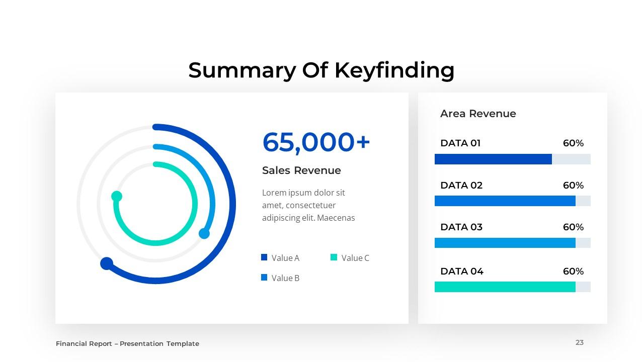Select the Summary Of Keyfinding title
The image size is (644, 362).
tap(321, 70)
